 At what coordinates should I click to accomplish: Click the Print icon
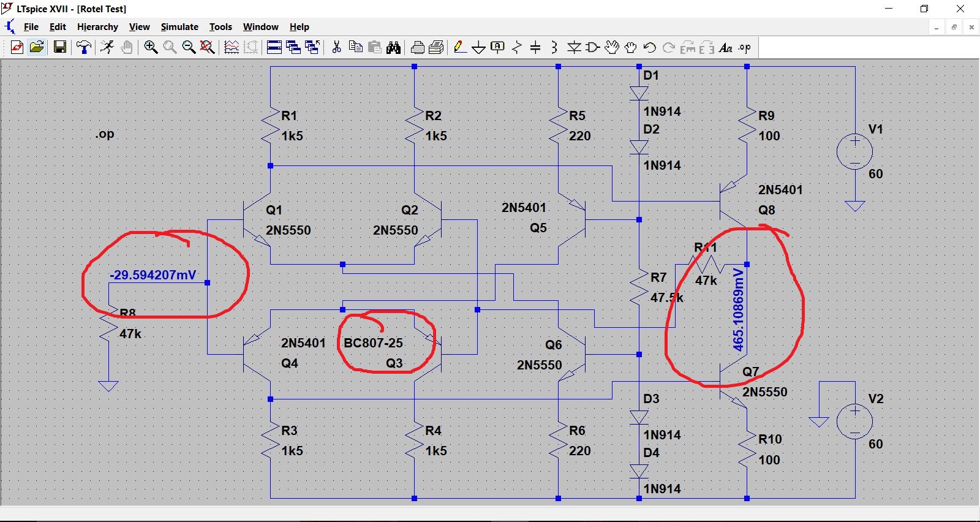[418, 47]
